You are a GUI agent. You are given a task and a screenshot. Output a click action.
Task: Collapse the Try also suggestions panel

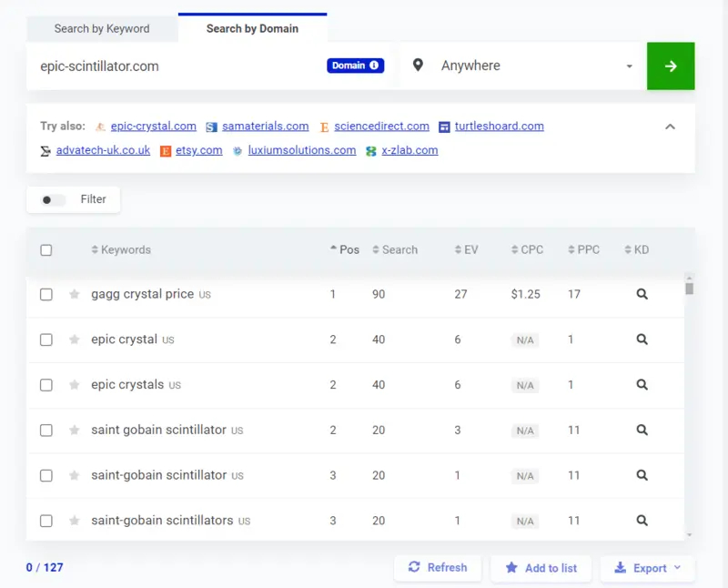(x=670, y=127)
